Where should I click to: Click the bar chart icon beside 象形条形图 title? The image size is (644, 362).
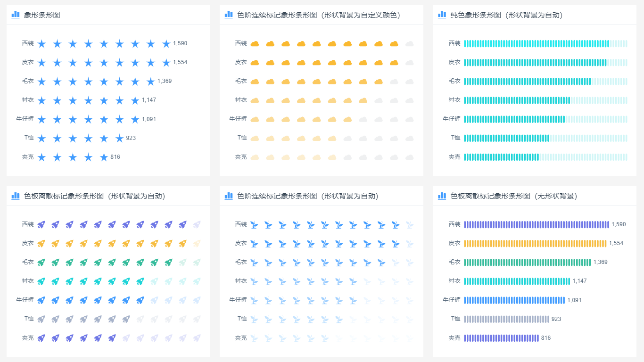click(15, 14)
